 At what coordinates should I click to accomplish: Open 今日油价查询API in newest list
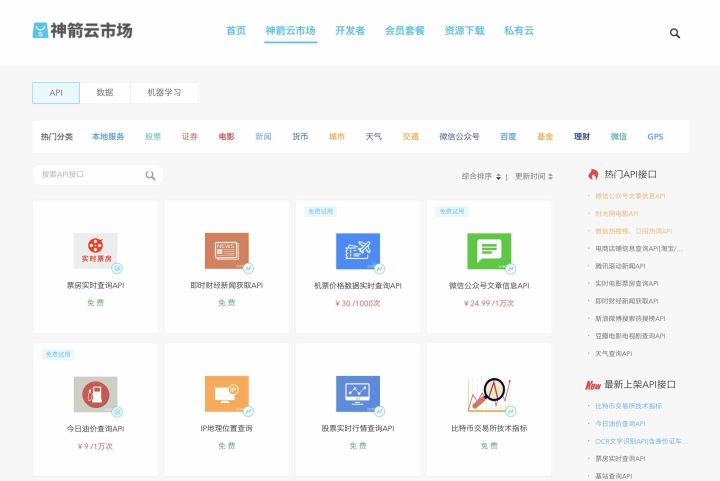click(x=620, y=424)
